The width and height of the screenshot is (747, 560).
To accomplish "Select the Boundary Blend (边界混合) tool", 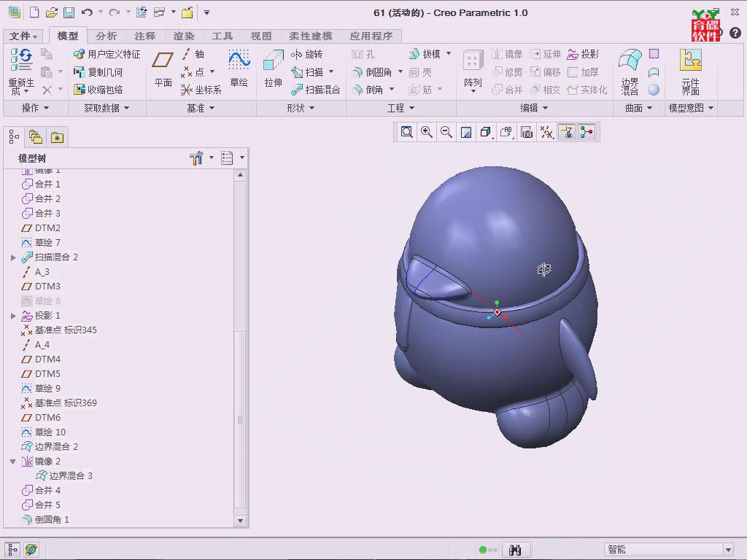I will pos(630,72).
